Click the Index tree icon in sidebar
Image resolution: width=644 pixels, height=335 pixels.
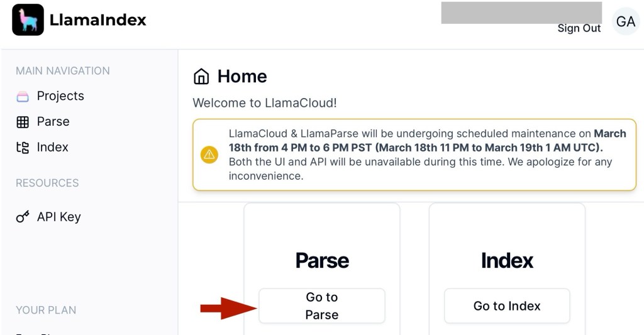click(x=23, y=148)
